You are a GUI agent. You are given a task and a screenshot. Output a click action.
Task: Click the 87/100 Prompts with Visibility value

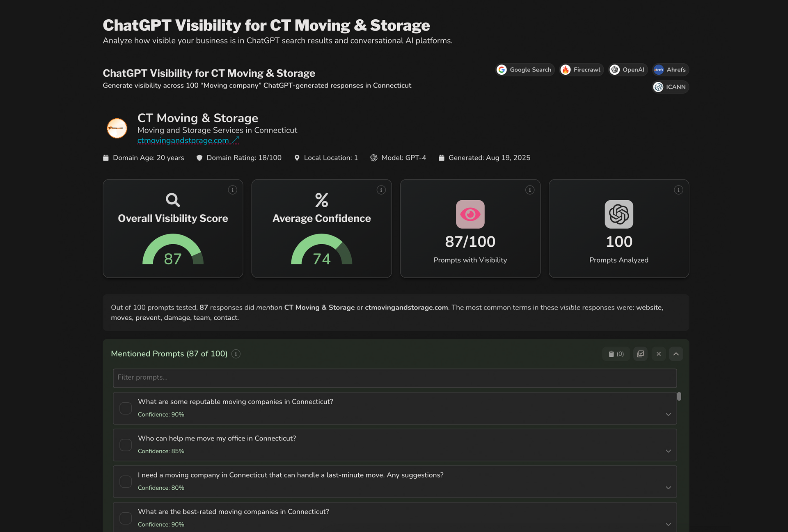pyautogui.click(x=470, y=242)
